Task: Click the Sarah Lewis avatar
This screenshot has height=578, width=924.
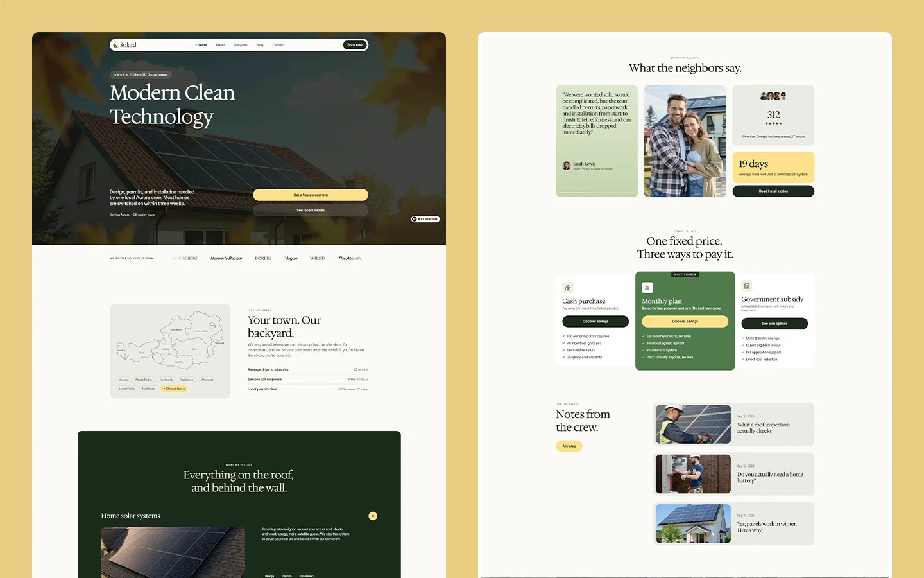Action: click(x=567, y=166)
